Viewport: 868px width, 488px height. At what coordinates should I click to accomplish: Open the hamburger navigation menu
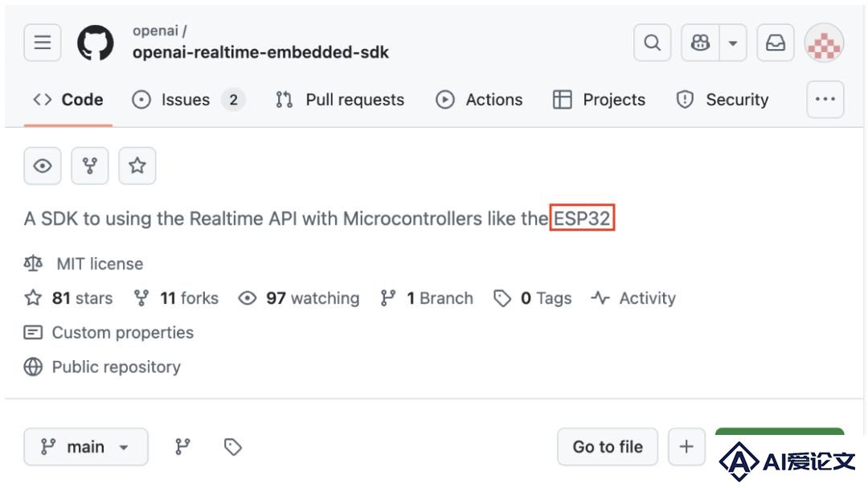pos(43,42)
